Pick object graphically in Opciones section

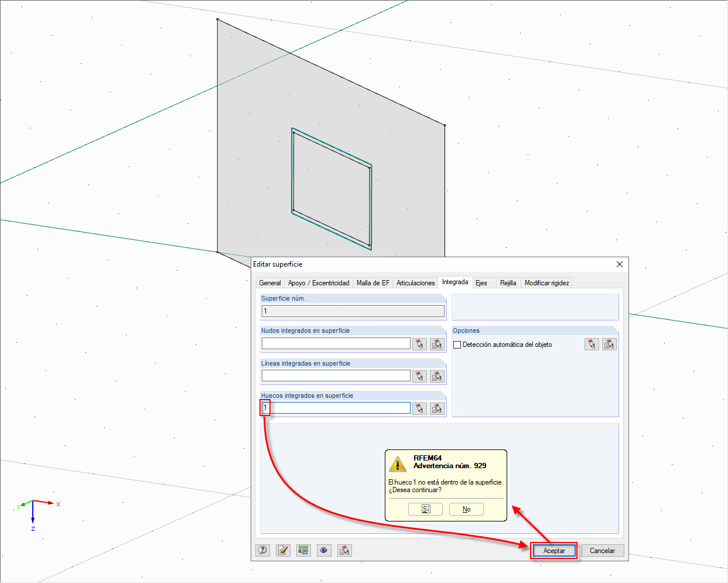coord(592,344)
